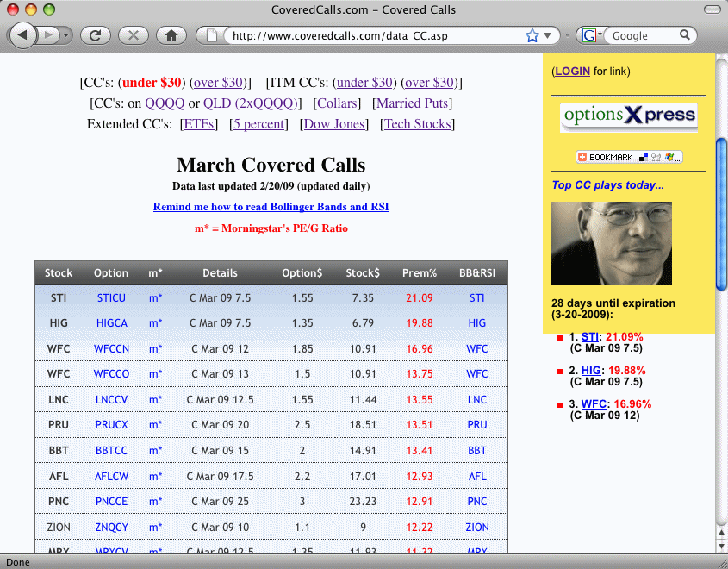Screen dimensions: 728x569
Task: Open the STI link in BB&RSI column
Action: [x=476, y=297]
